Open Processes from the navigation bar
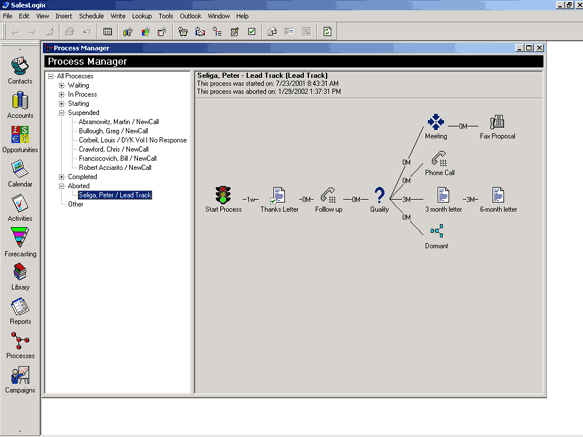 click(x=20, y=345)
